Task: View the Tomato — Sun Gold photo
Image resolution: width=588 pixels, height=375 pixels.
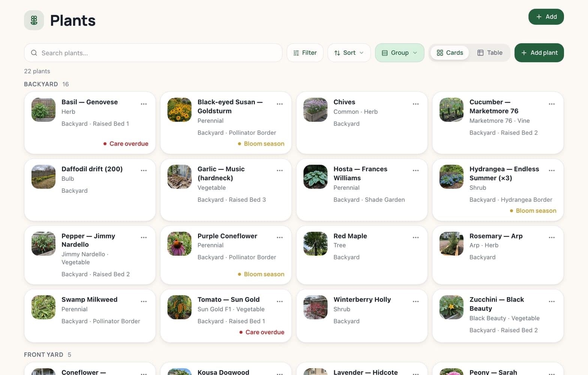Action: (179, 307)
